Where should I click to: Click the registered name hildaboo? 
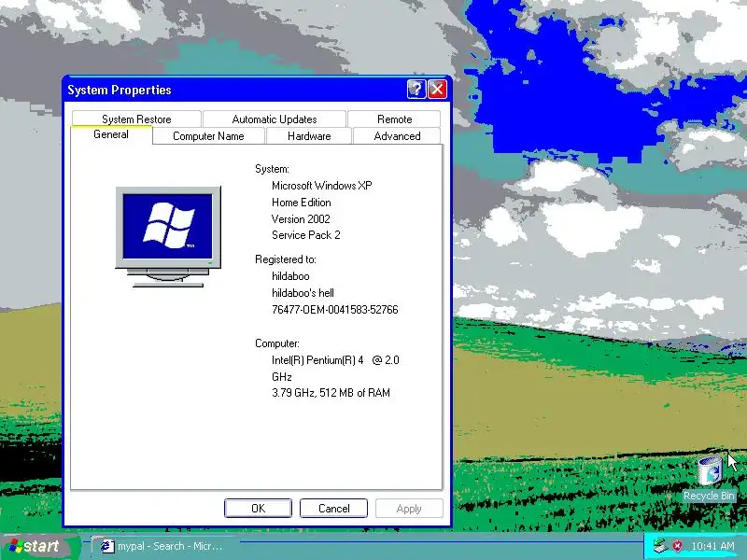point(290,276)
